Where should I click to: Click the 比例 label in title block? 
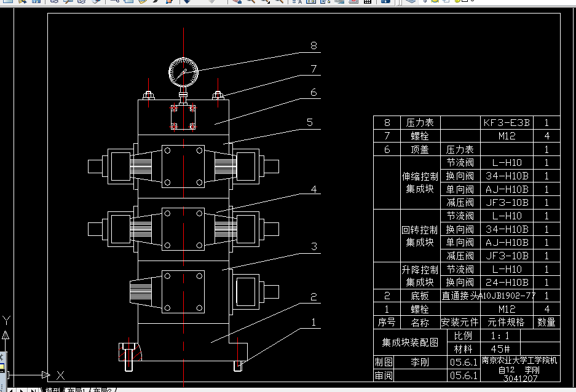[464, 335]
